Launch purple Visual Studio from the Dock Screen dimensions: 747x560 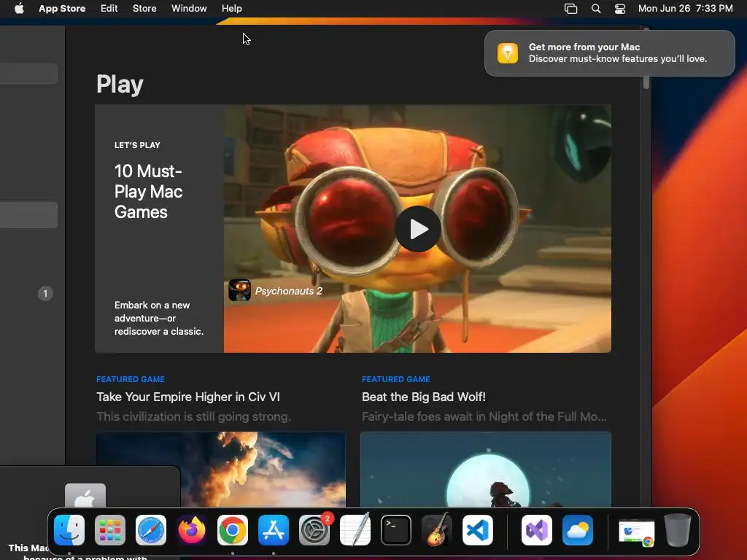(537, 530)
